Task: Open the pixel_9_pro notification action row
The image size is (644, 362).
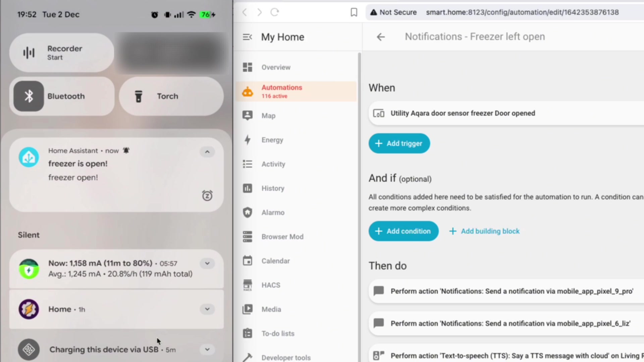Action: coord(511,291)
